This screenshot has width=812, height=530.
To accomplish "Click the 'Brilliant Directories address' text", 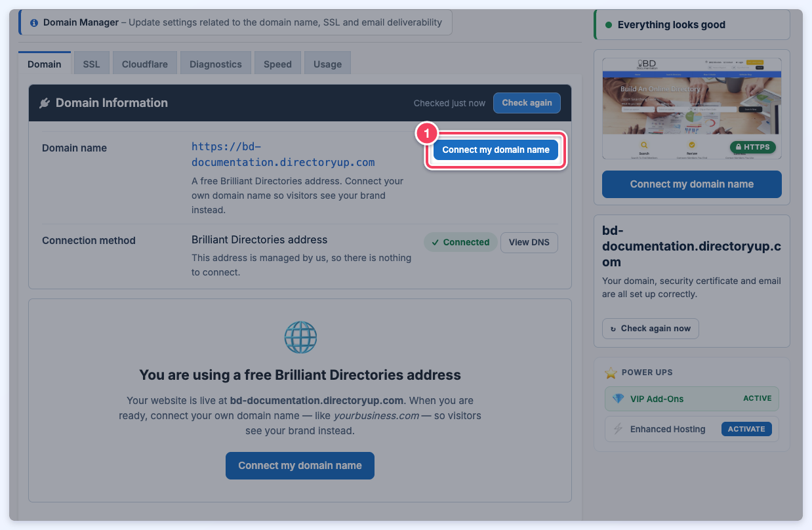I will pos(260,239).
